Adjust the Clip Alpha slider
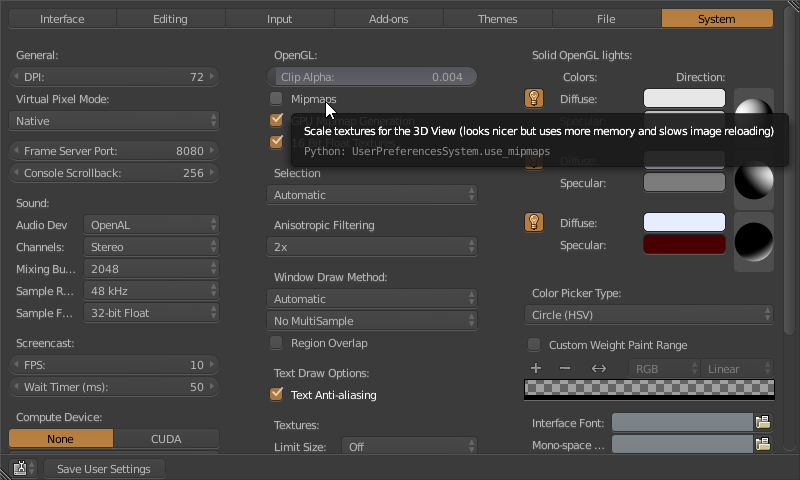Viewport: 800px width, 480px height. (x=372, y=77)
